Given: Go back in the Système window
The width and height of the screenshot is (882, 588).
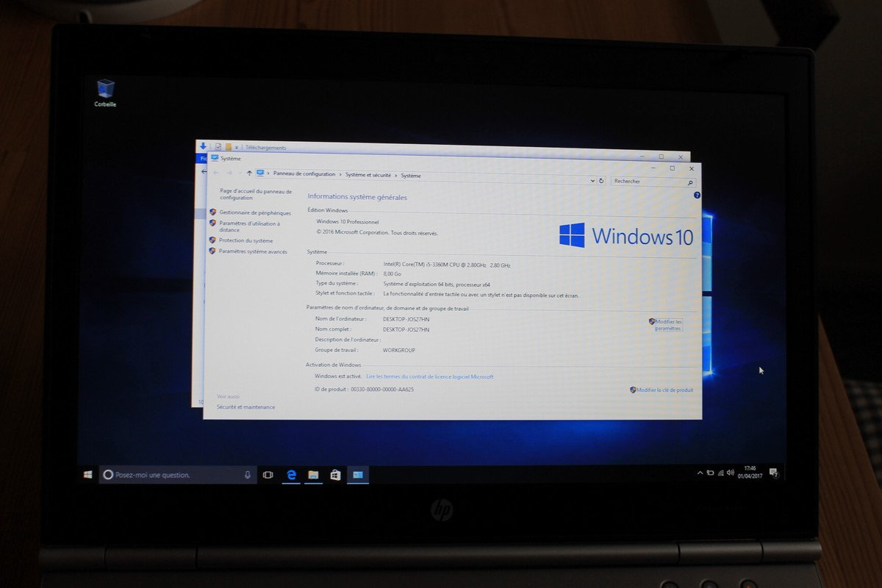Looking at the screenshot, I should coord(215,173).
